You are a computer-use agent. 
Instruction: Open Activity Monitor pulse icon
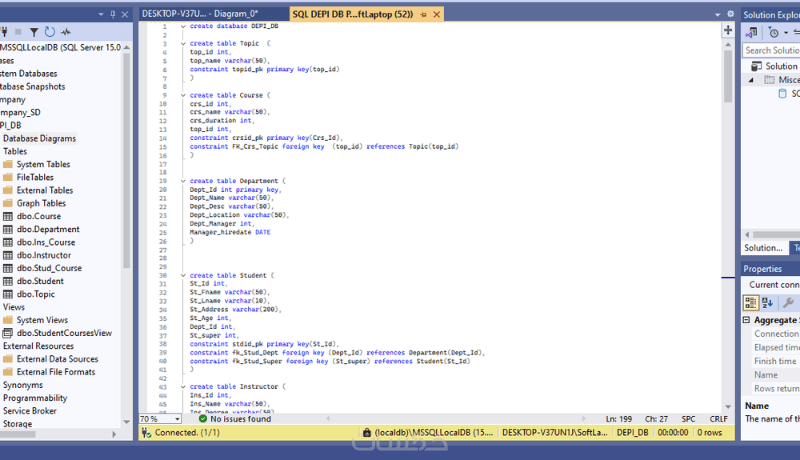(x=66, y=32)
